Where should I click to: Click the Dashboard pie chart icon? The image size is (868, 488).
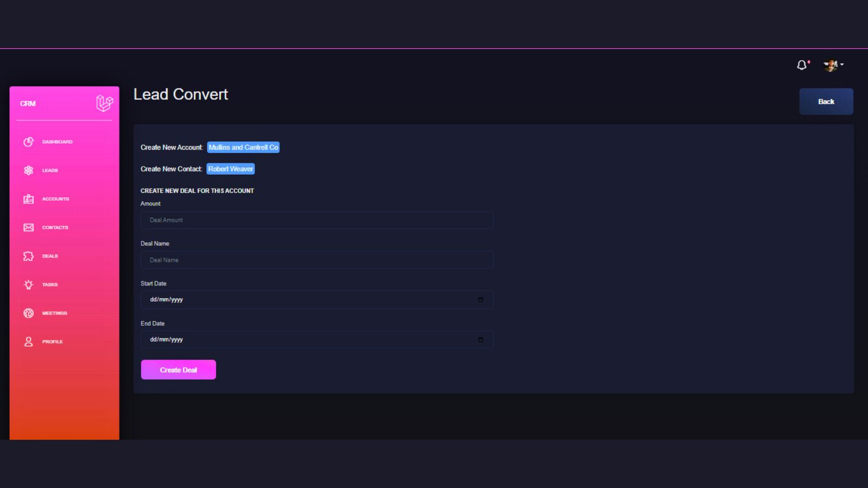click(x=29, y=142)
